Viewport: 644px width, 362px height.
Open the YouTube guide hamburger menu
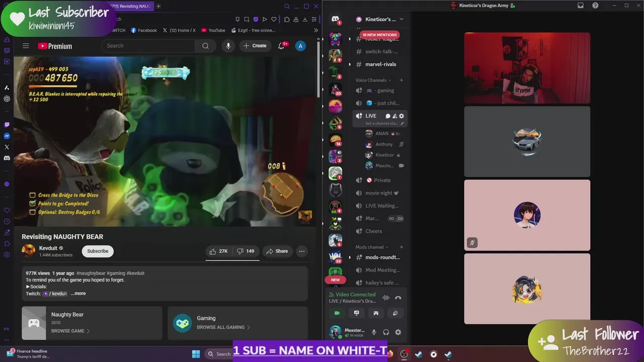click(x=26, y=46)
